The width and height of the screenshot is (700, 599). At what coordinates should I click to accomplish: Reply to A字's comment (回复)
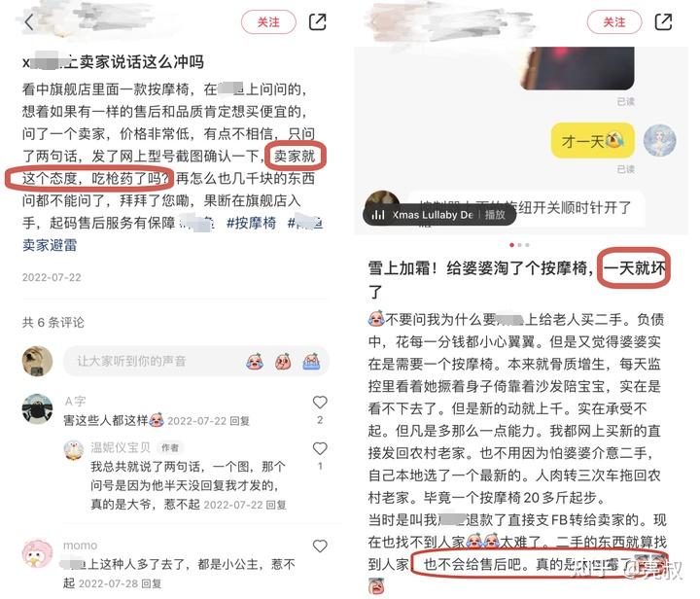pos(240,421)
